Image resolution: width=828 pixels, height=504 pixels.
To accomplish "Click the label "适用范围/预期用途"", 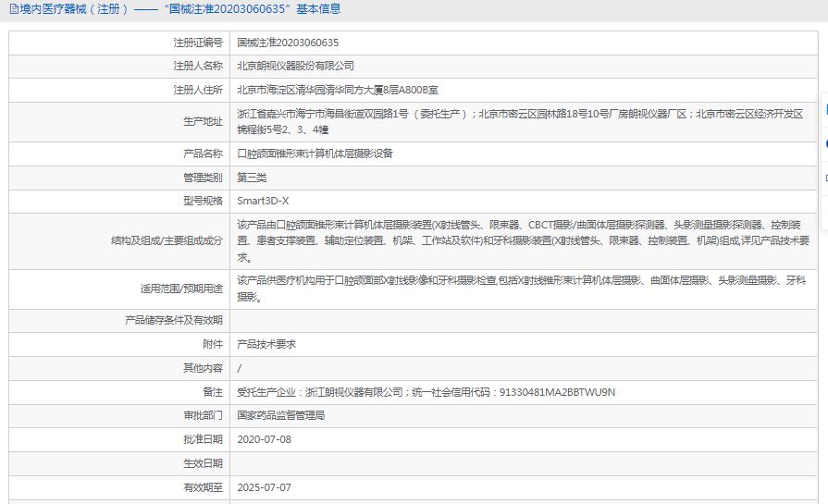I will coord(181,289).
